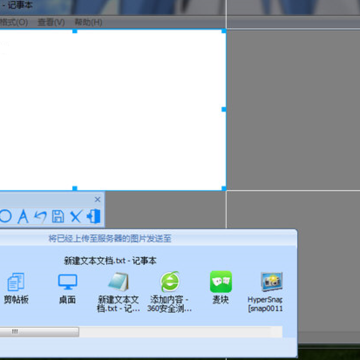Send the image to 剪贴板 clipboard
Screen dimensions: 360x360
(16, 289)
